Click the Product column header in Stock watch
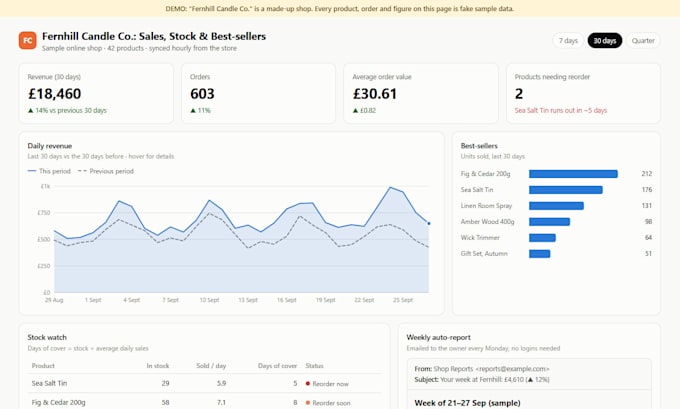The height and width of the screenshot is (409, 680). pos(43,366)
